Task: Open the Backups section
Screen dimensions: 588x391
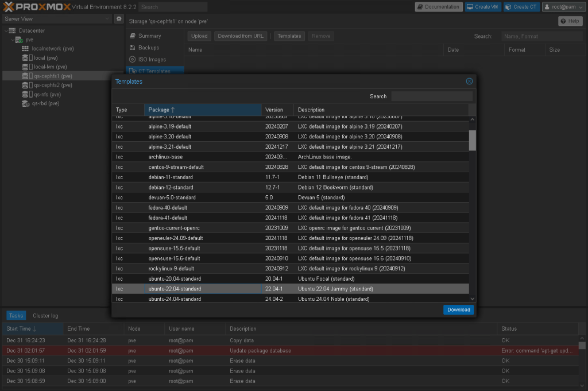Action: coord(148,48)
